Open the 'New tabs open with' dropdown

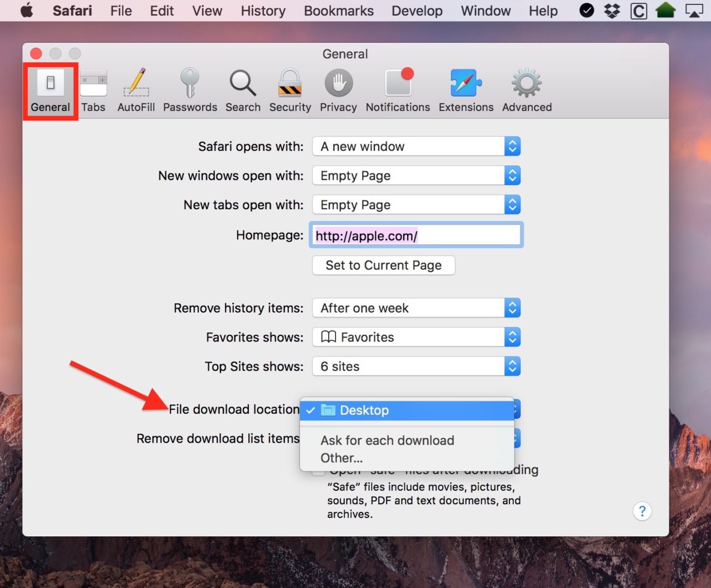416,205
